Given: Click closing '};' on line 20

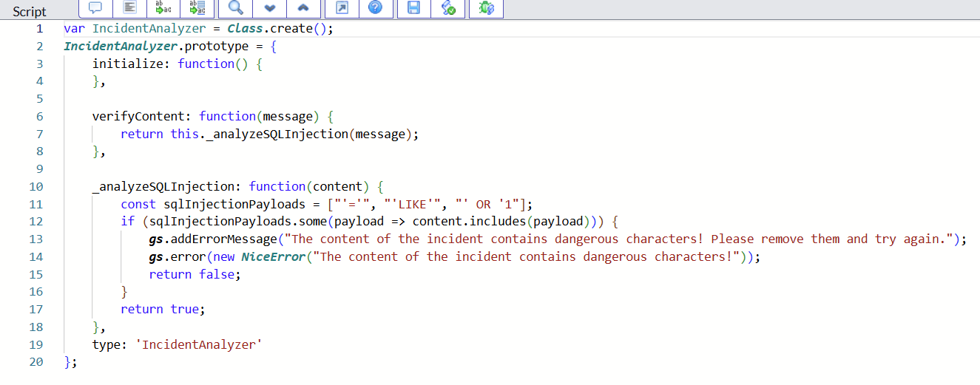Looking at the screenshot, I should tap(70, 362).
